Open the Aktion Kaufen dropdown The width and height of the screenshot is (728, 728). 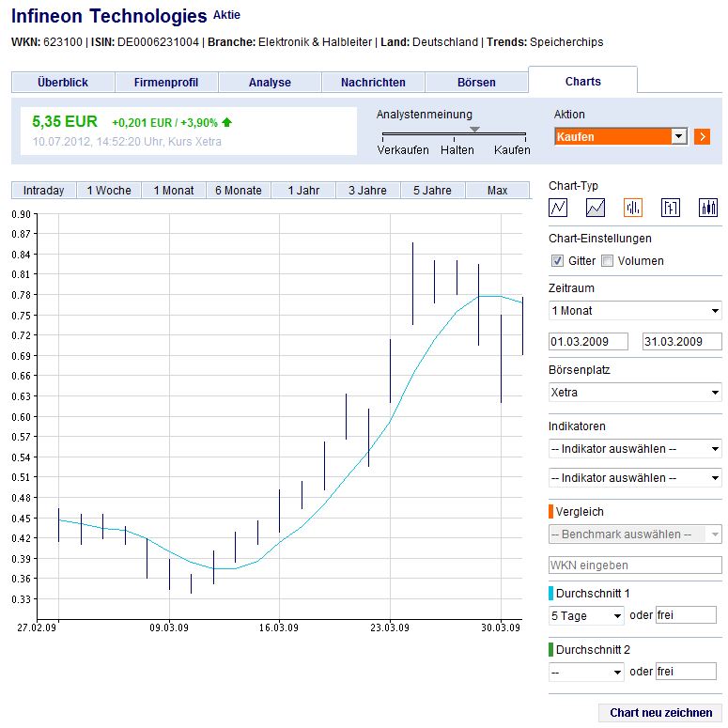click(x=621, y=136)
